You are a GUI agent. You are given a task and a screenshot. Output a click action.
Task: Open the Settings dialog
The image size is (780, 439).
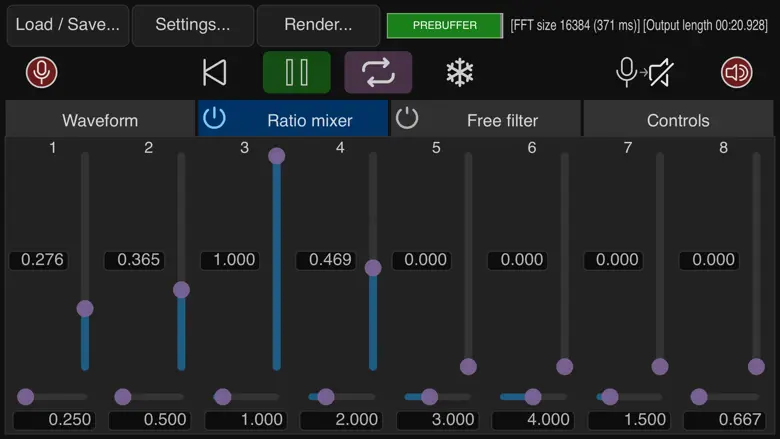pyautogui.click(x=192, y=25)
